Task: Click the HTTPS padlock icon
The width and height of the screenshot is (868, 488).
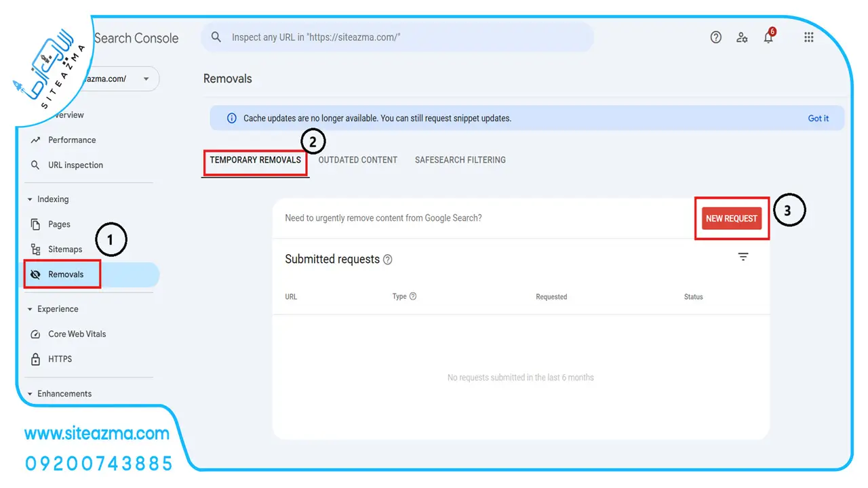Action: pos(36,359)
